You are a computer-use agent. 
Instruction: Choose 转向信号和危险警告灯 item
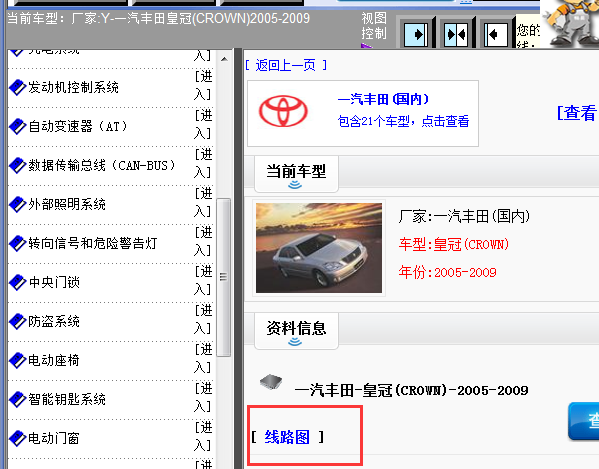tap(93, 243)
